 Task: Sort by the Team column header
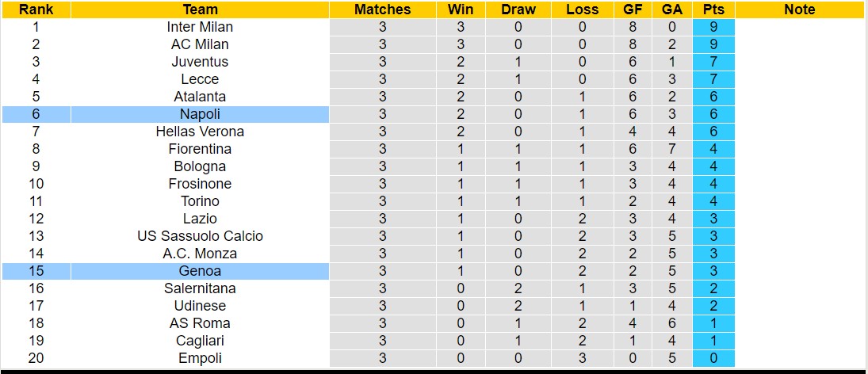(200, 10)
